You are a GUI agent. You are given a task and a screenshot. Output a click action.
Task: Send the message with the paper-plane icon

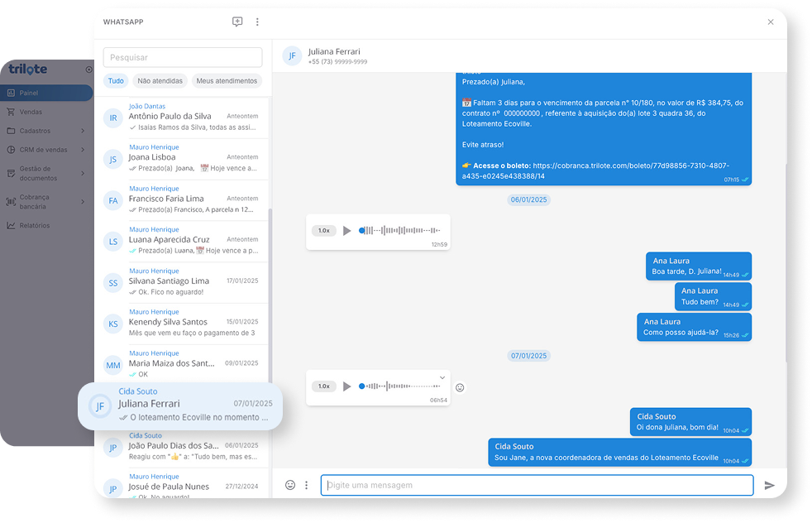pyautogui.click(x=770, y=485)
